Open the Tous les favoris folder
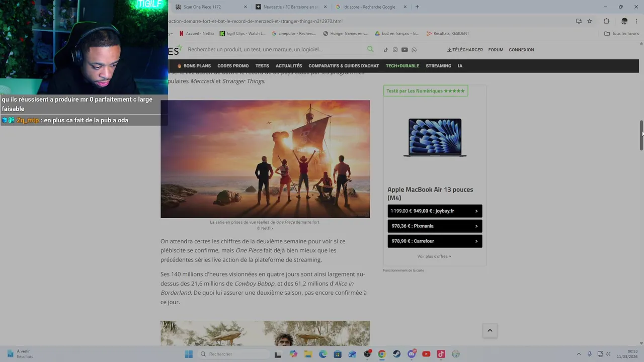 622,34
